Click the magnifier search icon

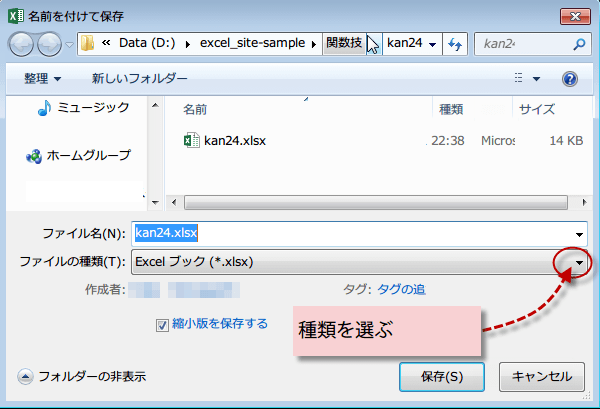pos(579,44)
